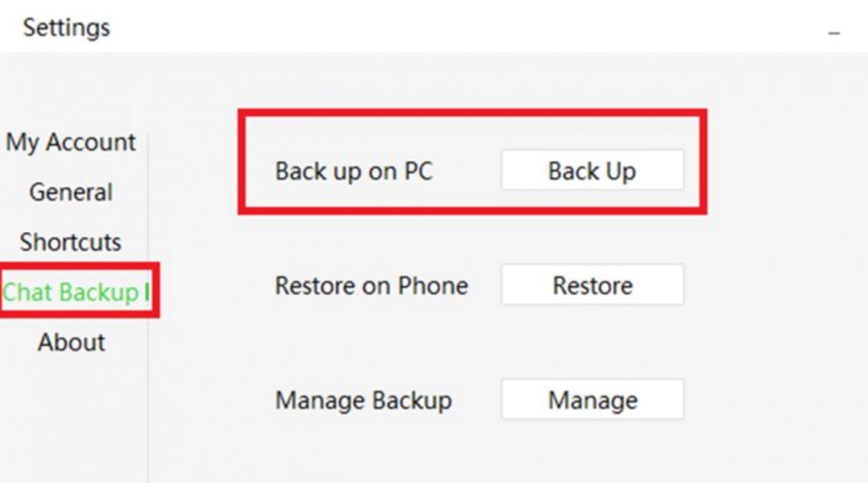Select the Shortcuts settings tab

(71, 242)
